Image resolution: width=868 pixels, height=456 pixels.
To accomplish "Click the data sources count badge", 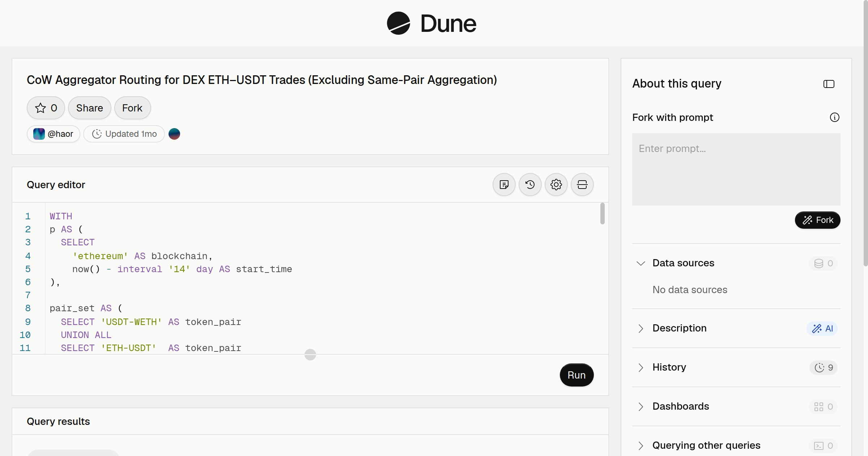I will [823, 263].
